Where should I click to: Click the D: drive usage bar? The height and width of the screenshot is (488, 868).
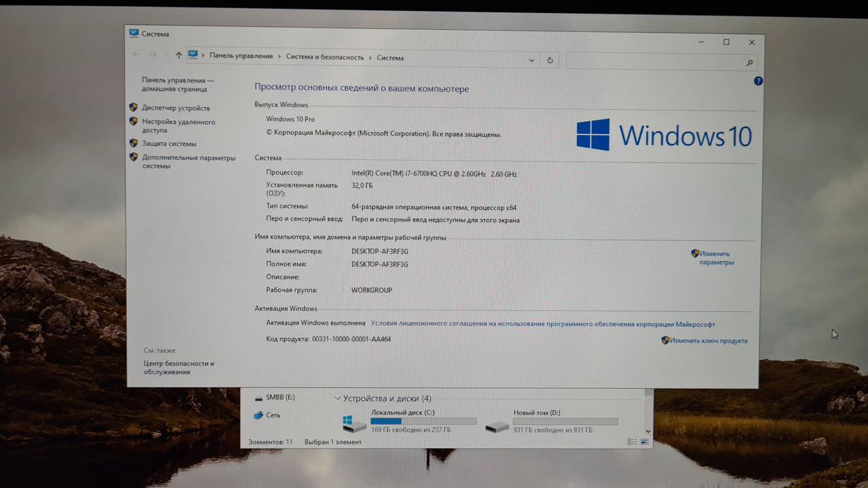(x=566, y=422)
